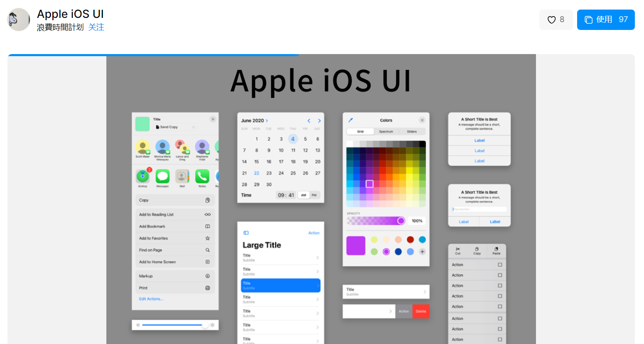Click the large purple current color swatch
This screenshot has width=644, height=344.
tap(356, 245)
